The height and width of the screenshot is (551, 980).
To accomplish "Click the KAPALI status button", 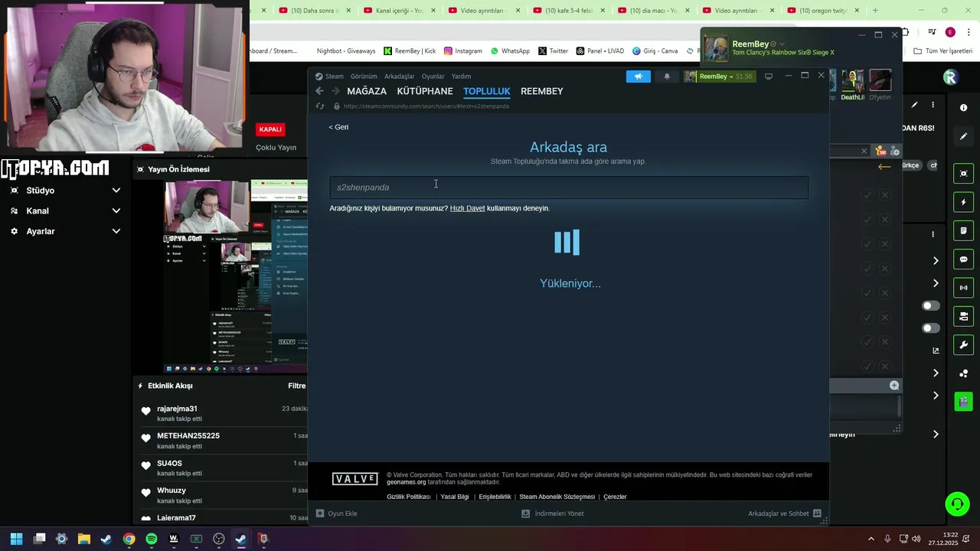I will 270,129.
